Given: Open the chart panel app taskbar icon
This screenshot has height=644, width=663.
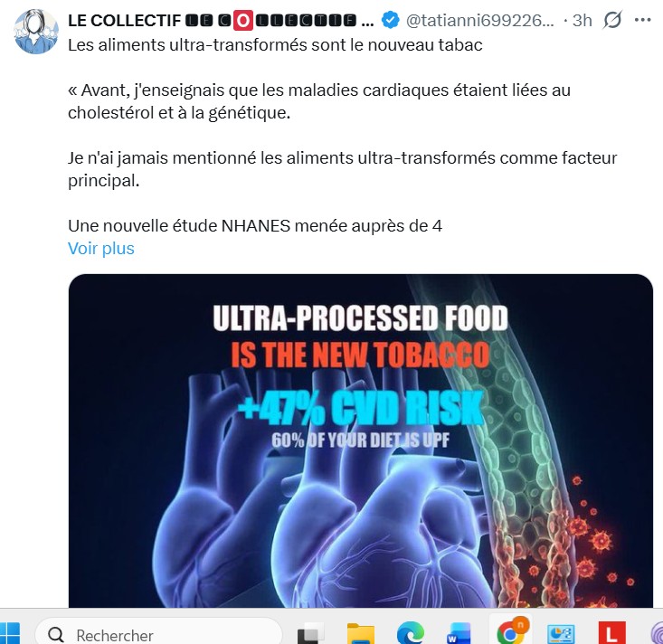Looking at the screenshot, I should [x=561, y=634].
